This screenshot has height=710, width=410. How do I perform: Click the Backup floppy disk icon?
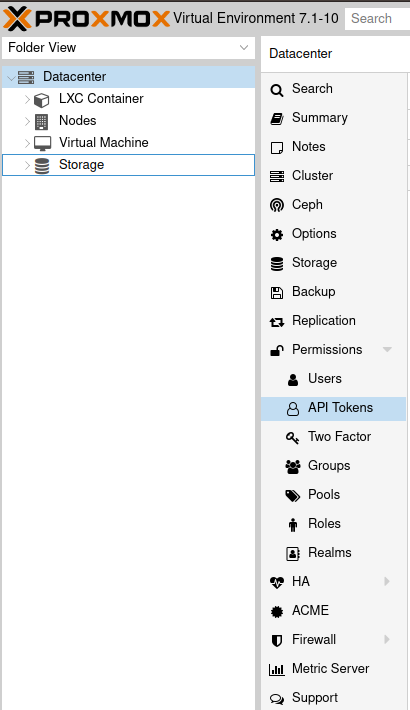coord(277,293)
